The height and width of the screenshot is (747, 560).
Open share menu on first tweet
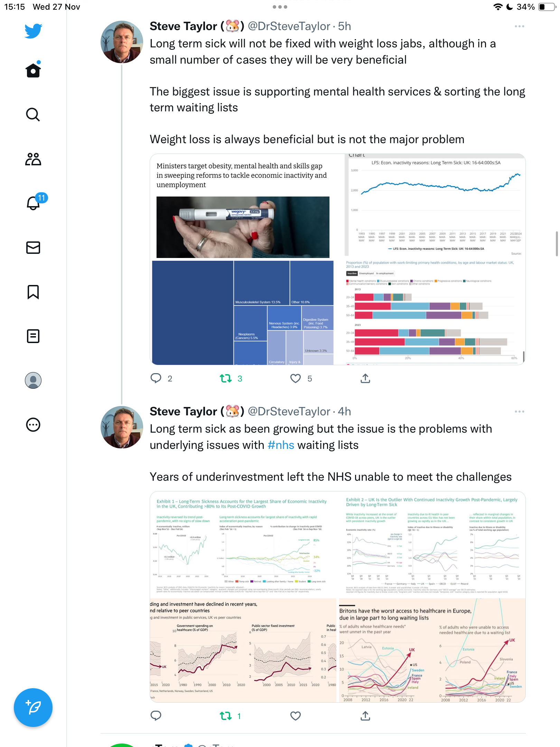click(365, 378)
